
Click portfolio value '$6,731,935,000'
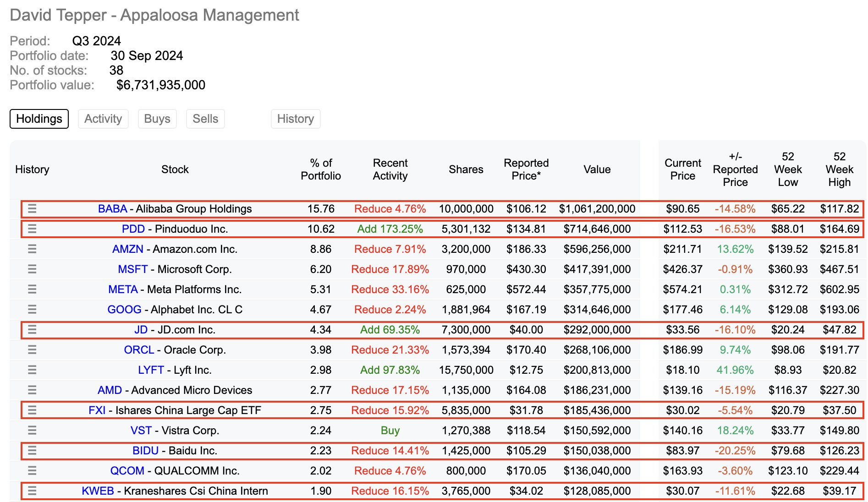tap(161, 85)
